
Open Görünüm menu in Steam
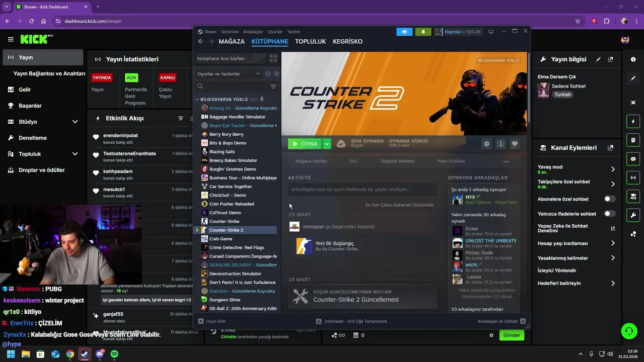(230, 32)
